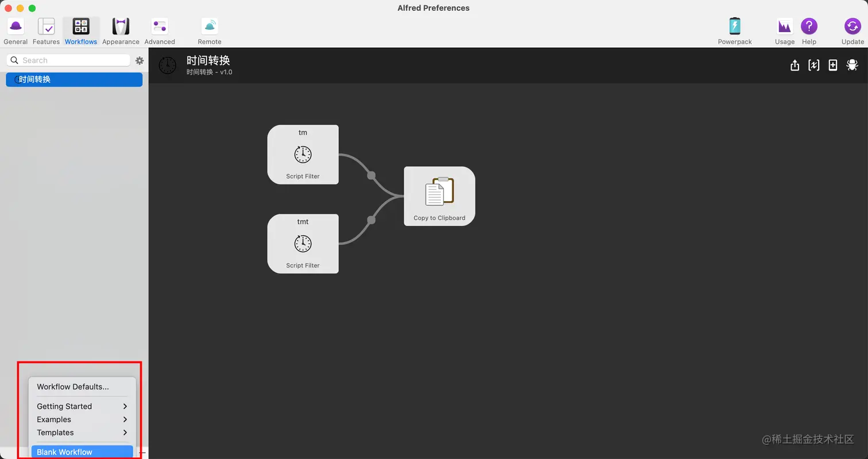Click connection dot from tm node

(x=371, y=175)
